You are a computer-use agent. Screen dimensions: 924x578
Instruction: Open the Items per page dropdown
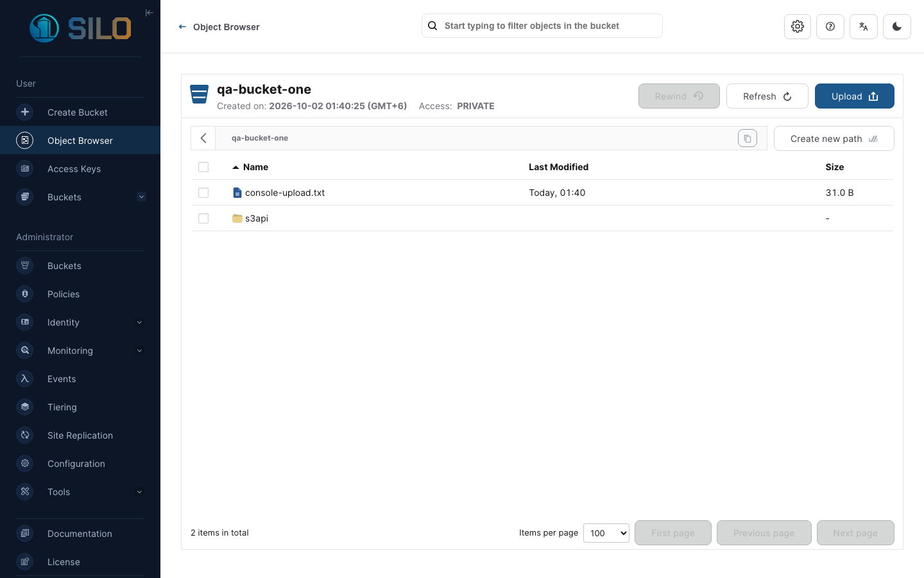606,533
